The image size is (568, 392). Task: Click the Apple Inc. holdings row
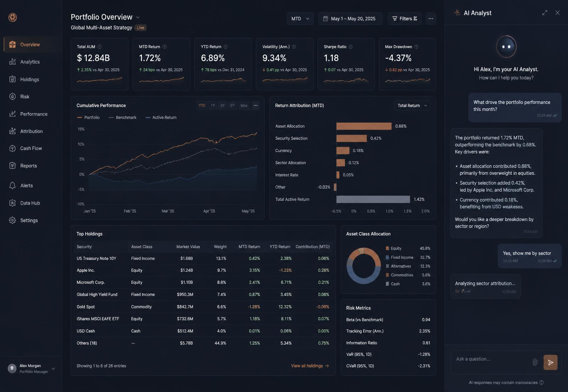point(203,270)
